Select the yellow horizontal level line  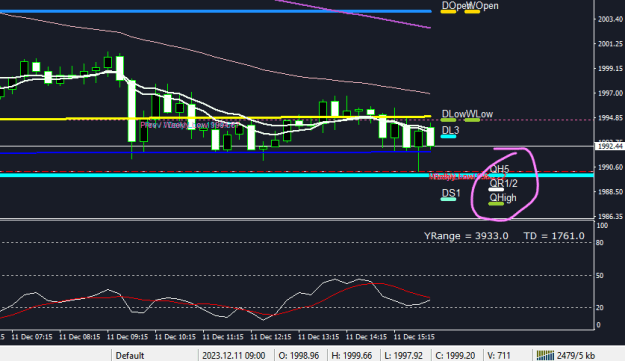tap(215, 118)
